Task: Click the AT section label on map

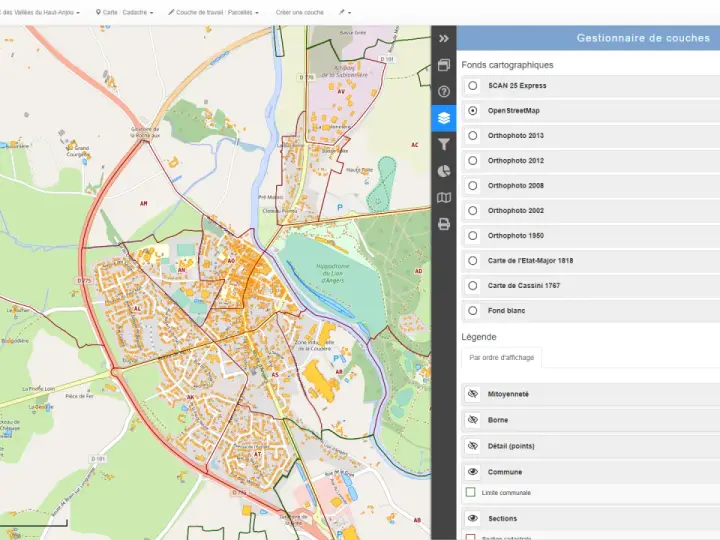Action: point(257,454)
